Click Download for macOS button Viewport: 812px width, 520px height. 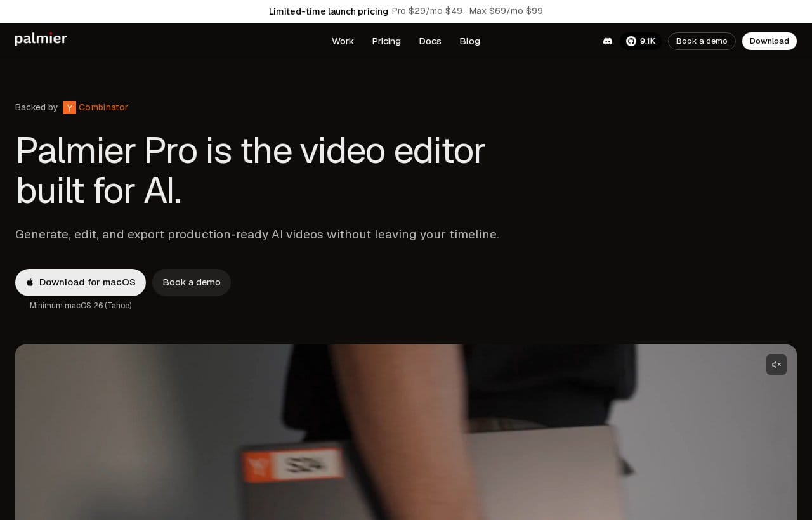pos(81,282)
